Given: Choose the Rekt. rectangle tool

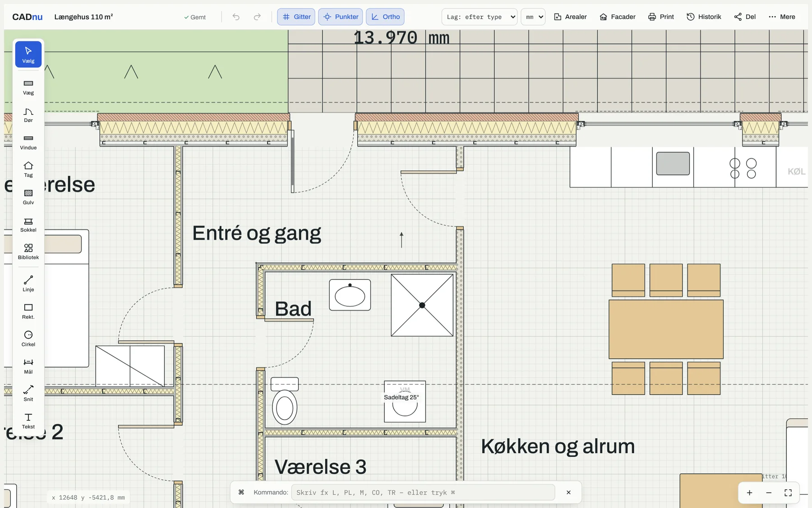Looking at the screenshot, I should click(28, 312).
